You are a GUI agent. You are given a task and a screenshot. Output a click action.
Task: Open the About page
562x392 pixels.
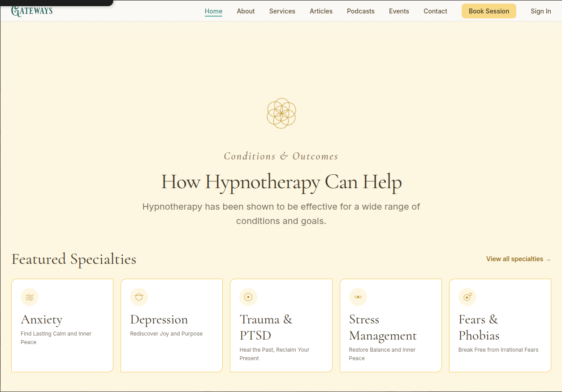click(x=246, y=11)
